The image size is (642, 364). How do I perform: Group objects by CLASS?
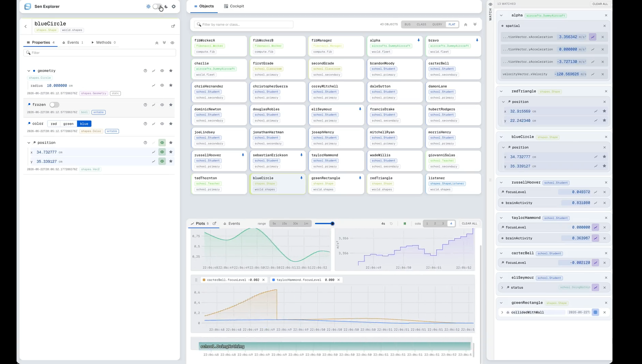(x=421, y=25)
